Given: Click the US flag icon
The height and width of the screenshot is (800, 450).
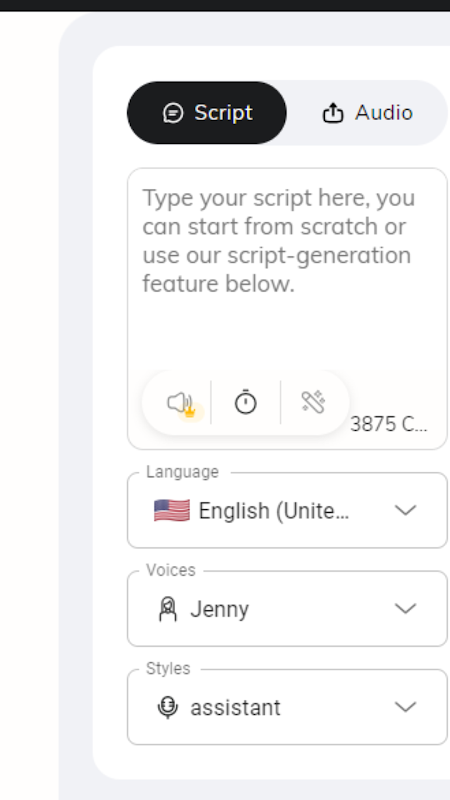Looking at the screenshot, I should click(172, 510).
